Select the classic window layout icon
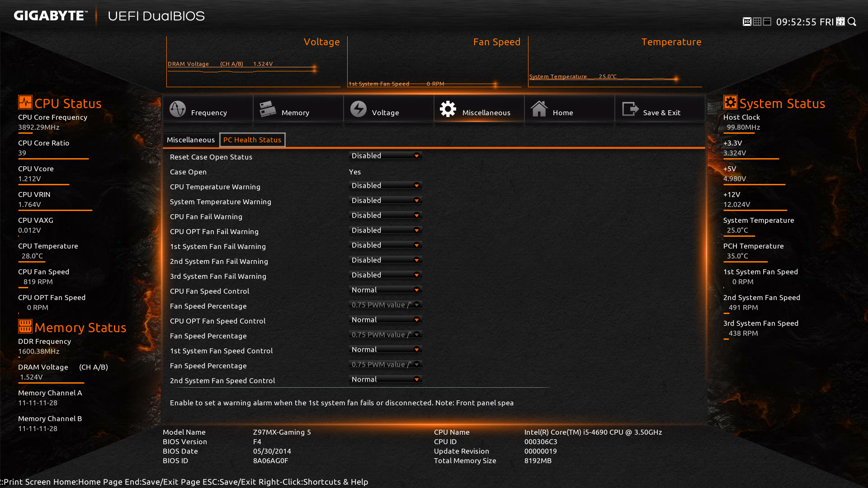The width and height of the screenshot is (868, 488). [x=767, y=22]
